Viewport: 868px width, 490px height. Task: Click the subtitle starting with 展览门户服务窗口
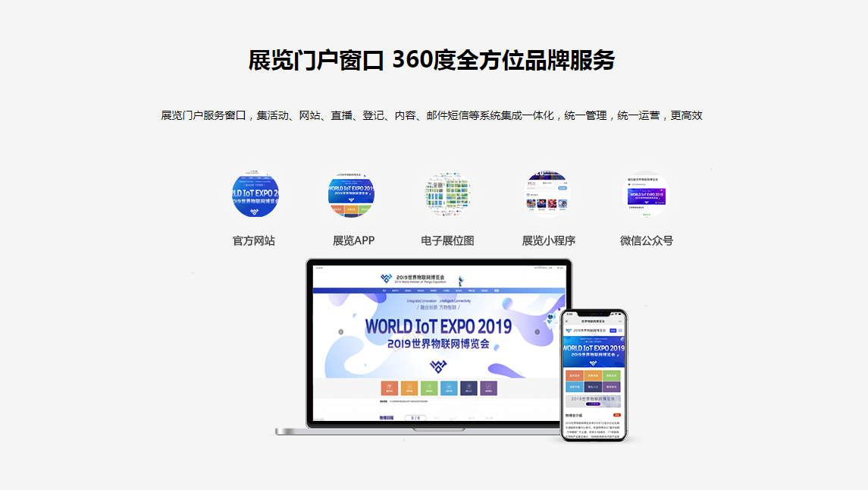[x=432, y=116]
